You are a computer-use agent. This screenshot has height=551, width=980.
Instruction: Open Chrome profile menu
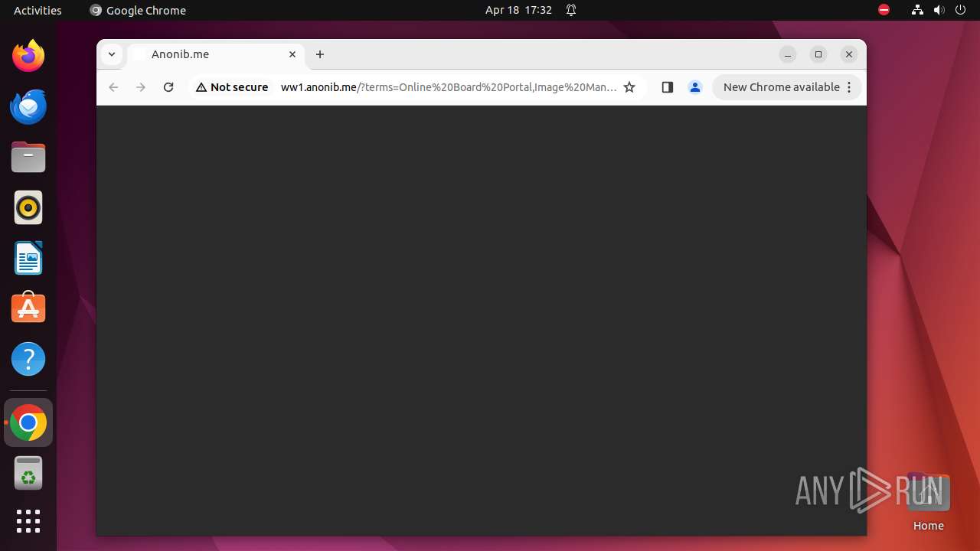[x=695, y=87]
